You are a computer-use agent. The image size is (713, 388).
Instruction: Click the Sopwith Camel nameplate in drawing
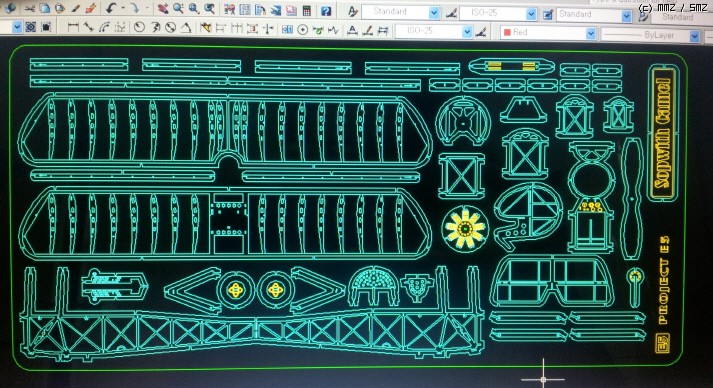pos(663,133)
